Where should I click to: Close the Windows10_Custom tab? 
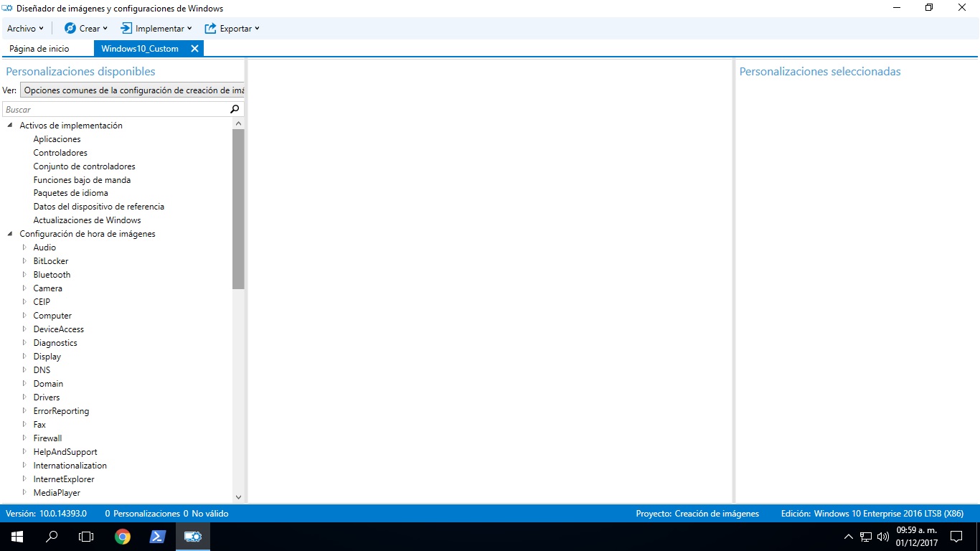(194, 49)
